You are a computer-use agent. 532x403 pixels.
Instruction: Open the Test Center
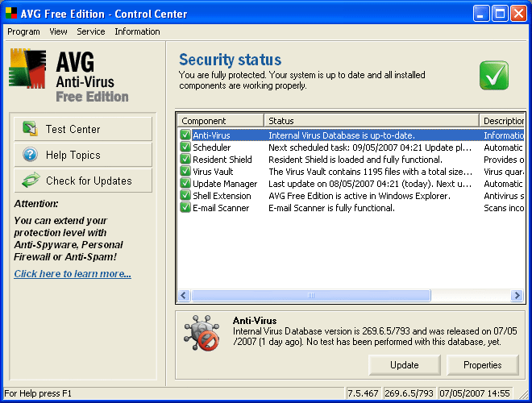click(x=83, y=129)
